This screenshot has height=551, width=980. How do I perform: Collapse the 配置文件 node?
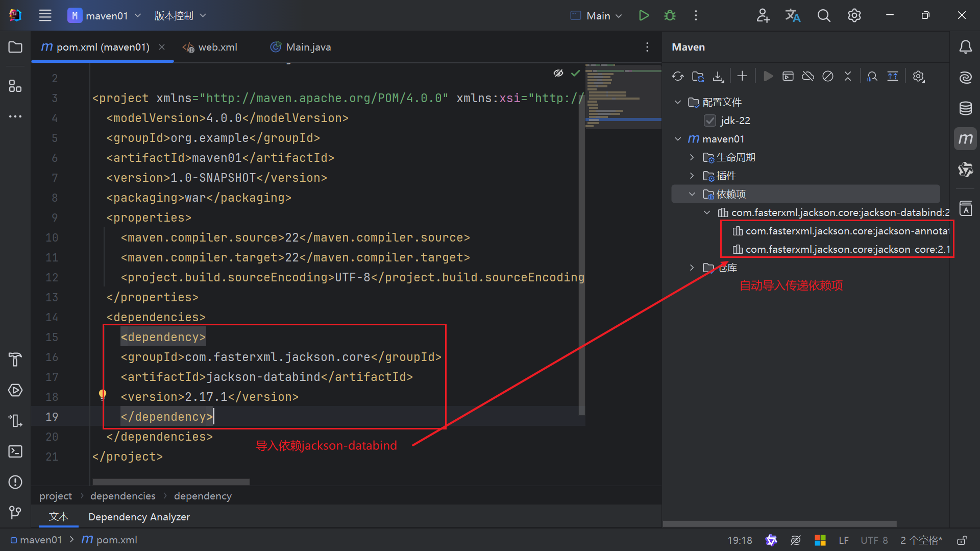click(x=678, y=102)
